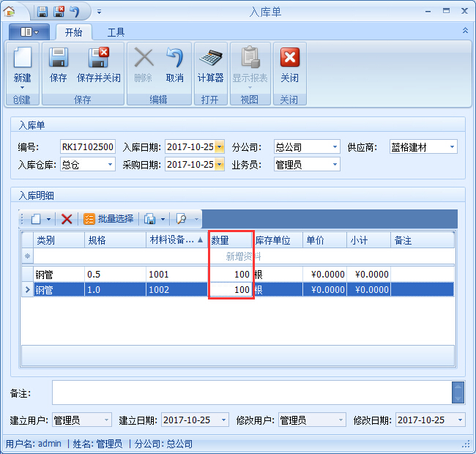
Task: Switch to the 开始 ribbon tab
Action: coord(73,32)
